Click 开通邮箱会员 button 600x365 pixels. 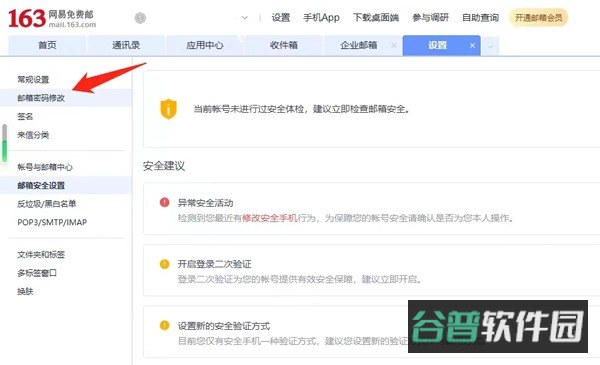click(538, 18)
